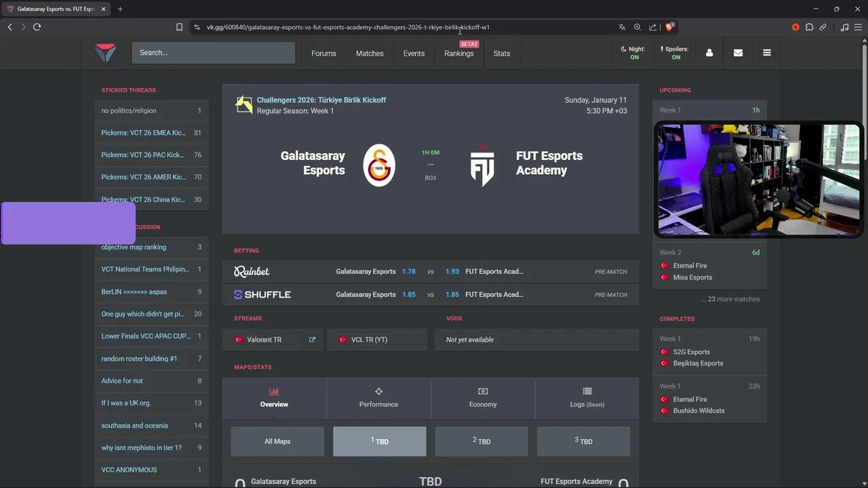The width and height of the screenshot is (868, 488).
Task: Open the random roster building #1 thread
Action: (x=151, y=359)
